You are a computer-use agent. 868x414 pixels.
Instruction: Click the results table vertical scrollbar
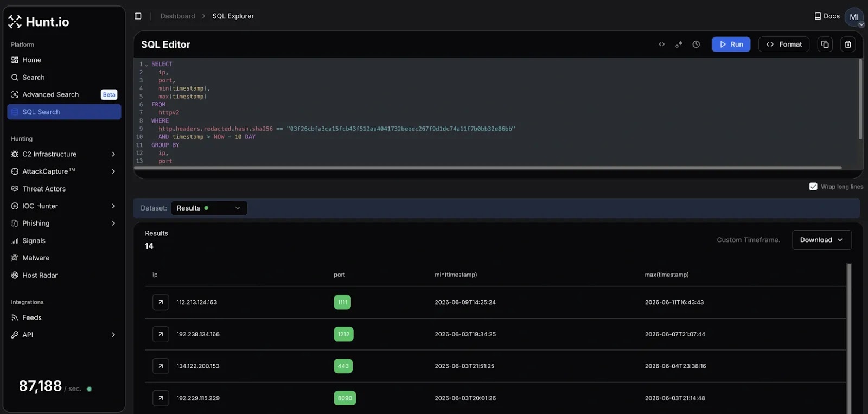pos(849,339)
